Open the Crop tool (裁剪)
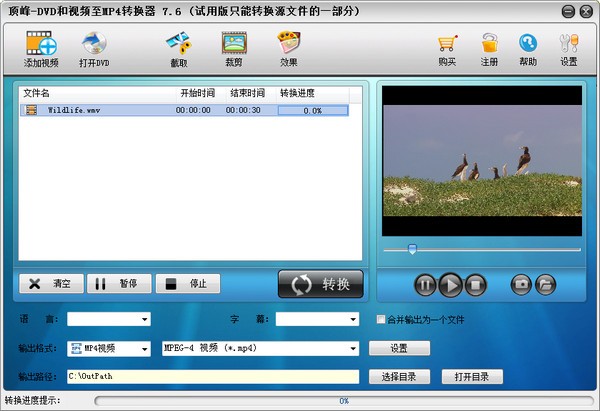 [x=234, y=45]
